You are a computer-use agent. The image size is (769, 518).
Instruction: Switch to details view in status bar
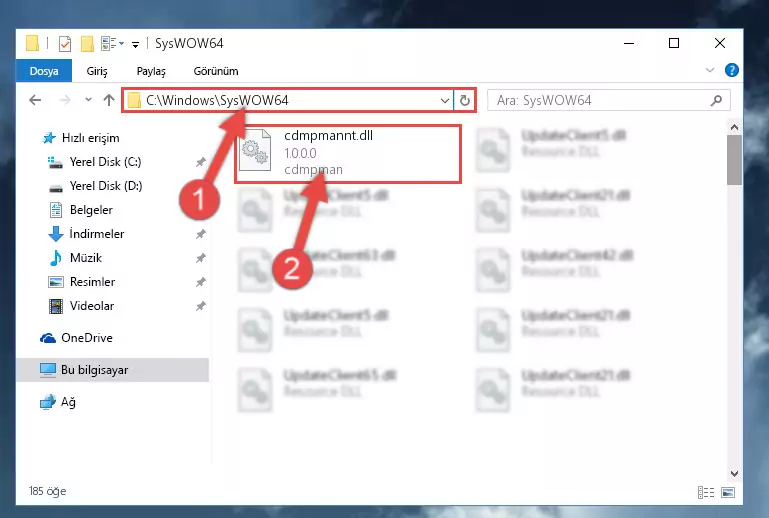pyautogui.click(x=706, y=492)
